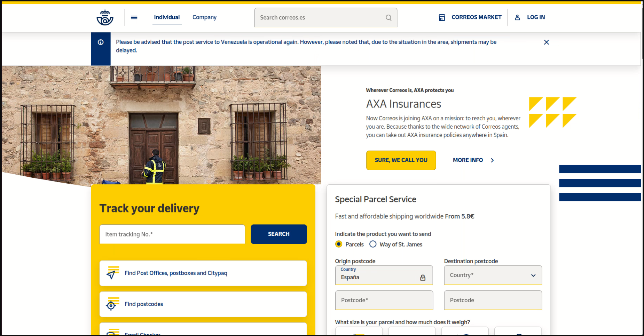
Task: Open Correos Market store icon
Action: 442,17
